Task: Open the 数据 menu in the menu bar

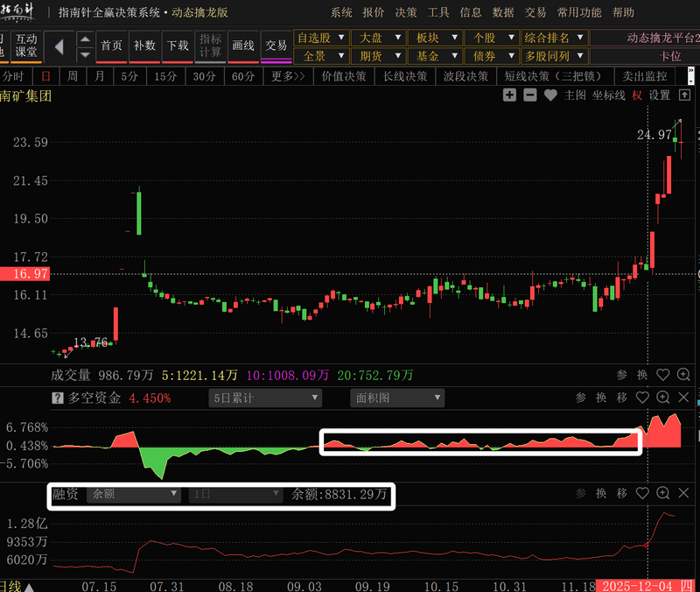Action: pos(503,12)
